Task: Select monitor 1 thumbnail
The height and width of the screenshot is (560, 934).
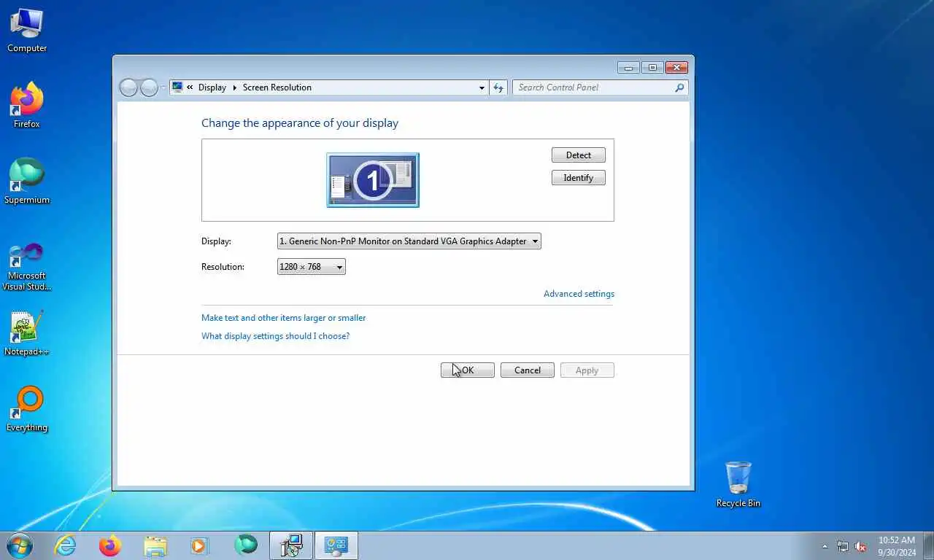Action: 373,180
